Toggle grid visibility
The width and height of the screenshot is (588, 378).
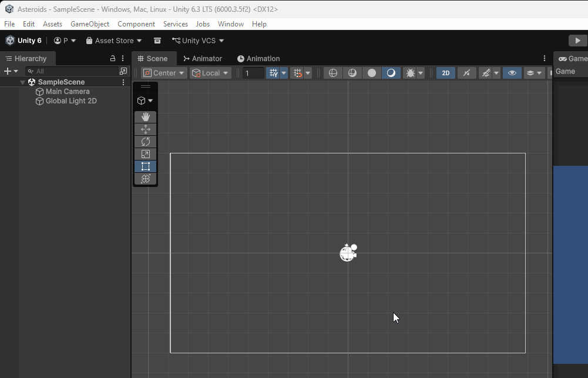273,73
